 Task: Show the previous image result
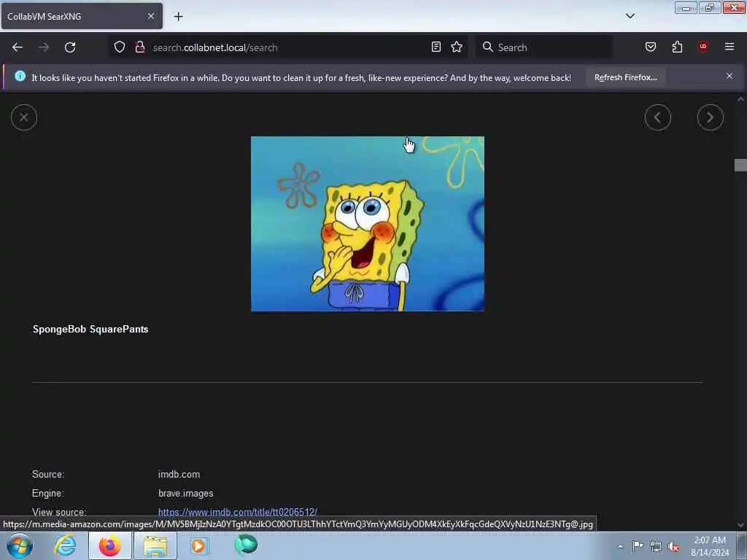tap(658, 117)
